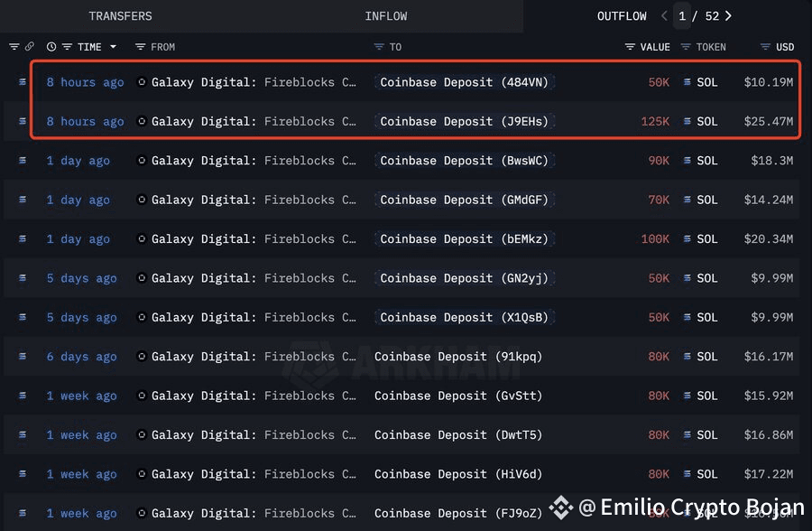The image size is (812, 531).
Task: Open Coinbase Deposit (J9EHs) address
Action: tap(464, 121)
